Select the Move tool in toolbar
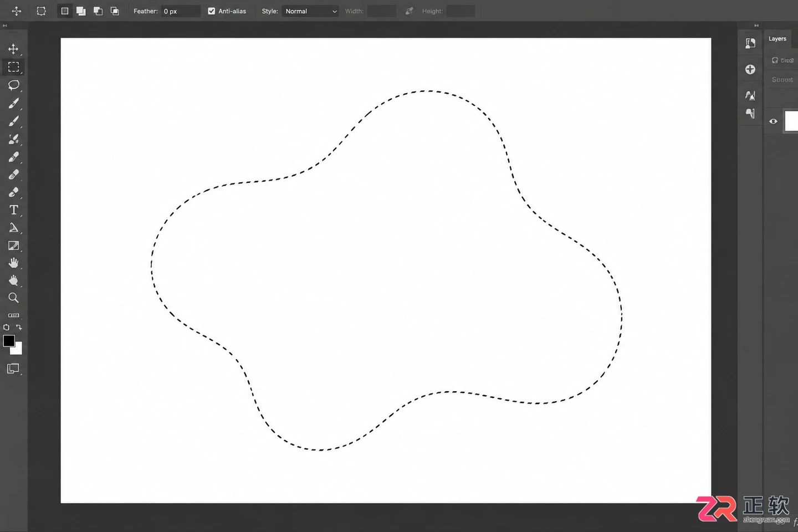This screenshot has width=798, height=532. coord(13,49)
